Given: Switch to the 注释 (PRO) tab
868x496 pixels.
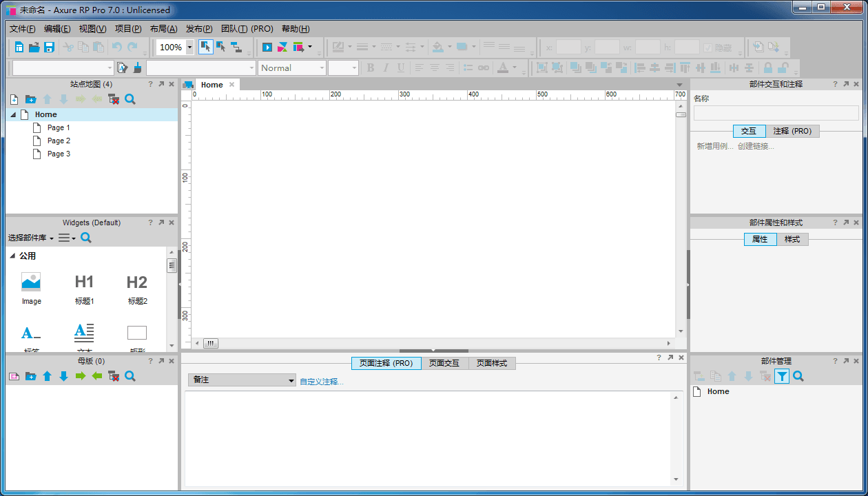Looking at the screenshot, I should pyautogui.click(x=792, y=131).
